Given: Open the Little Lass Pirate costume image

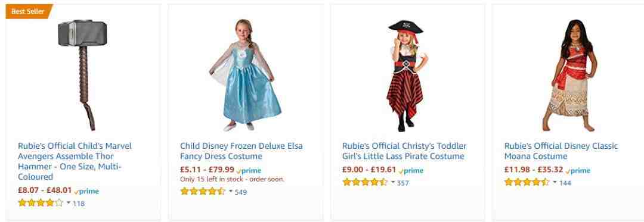Looking at the screenshot, I should pos(407,76).
